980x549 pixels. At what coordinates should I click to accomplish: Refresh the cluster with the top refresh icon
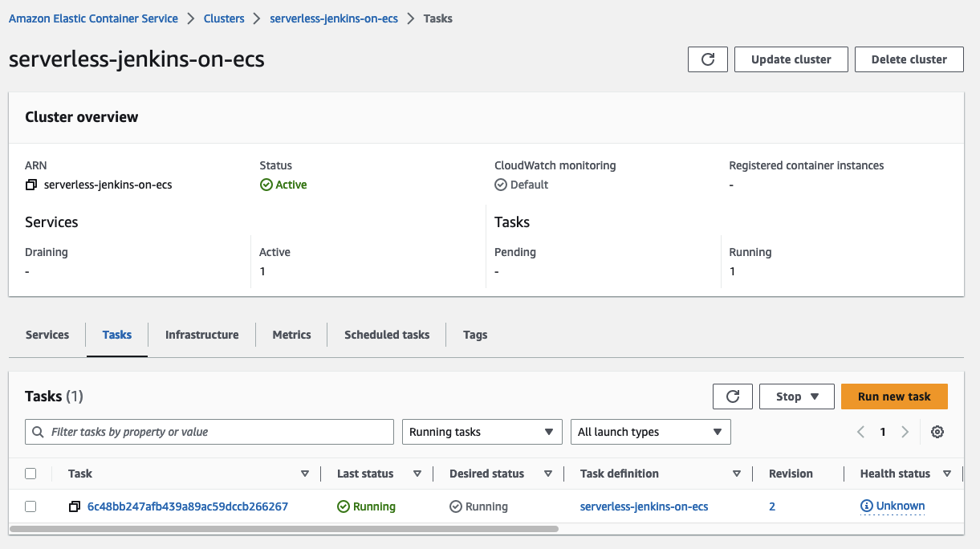coord(707,59)
